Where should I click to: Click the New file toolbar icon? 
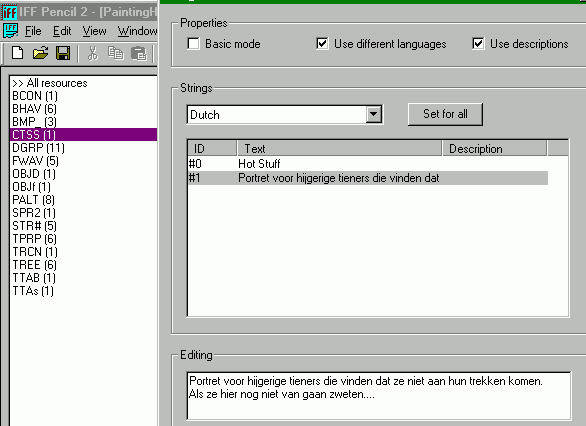[x=17, y=53]
